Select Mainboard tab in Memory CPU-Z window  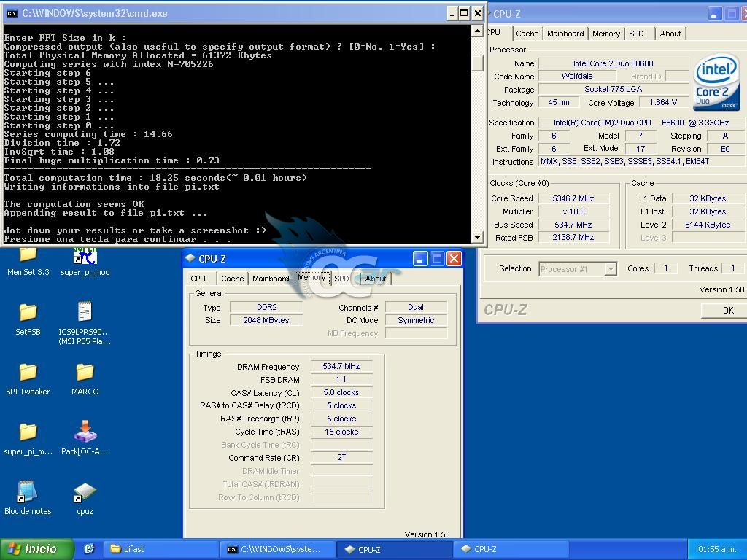(271, 279)
